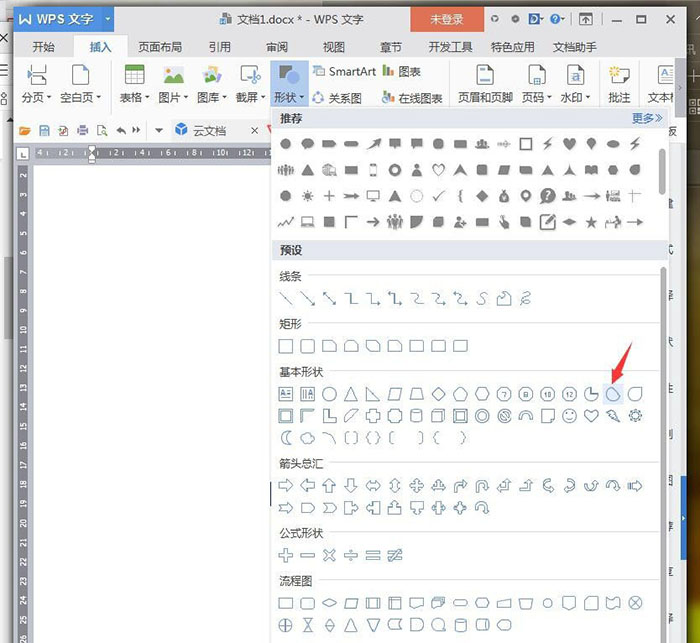The width and height of the screenshot is (700, 643).
Task: Insert a 图表 chart
Action: point(401,71)
